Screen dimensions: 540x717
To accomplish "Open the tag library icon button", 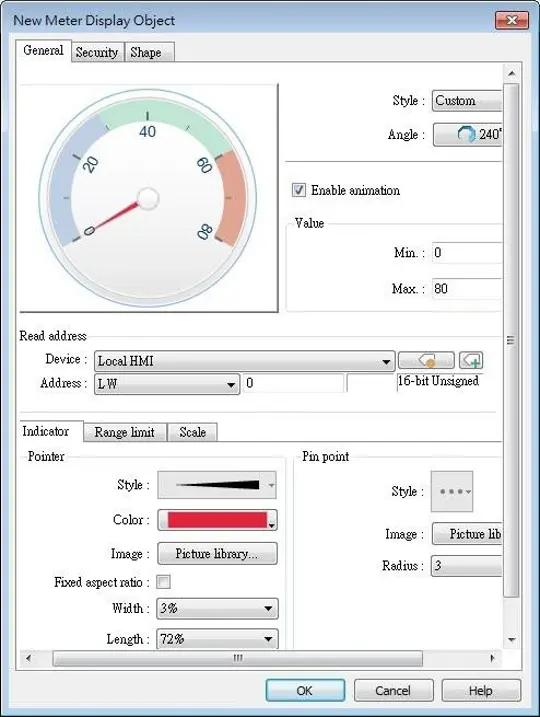I will (x=426, y=360).
